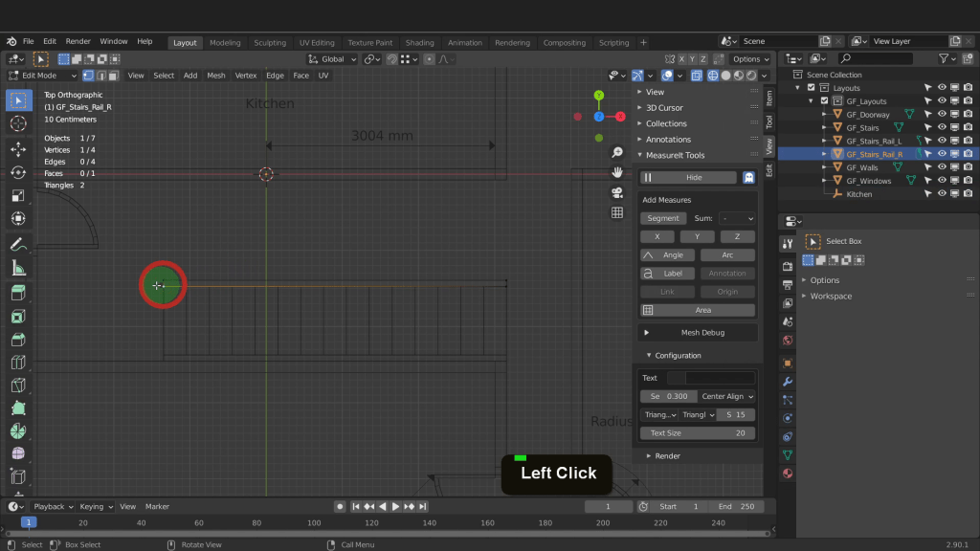Click the pan view hand icon

(x=617, y=172)
